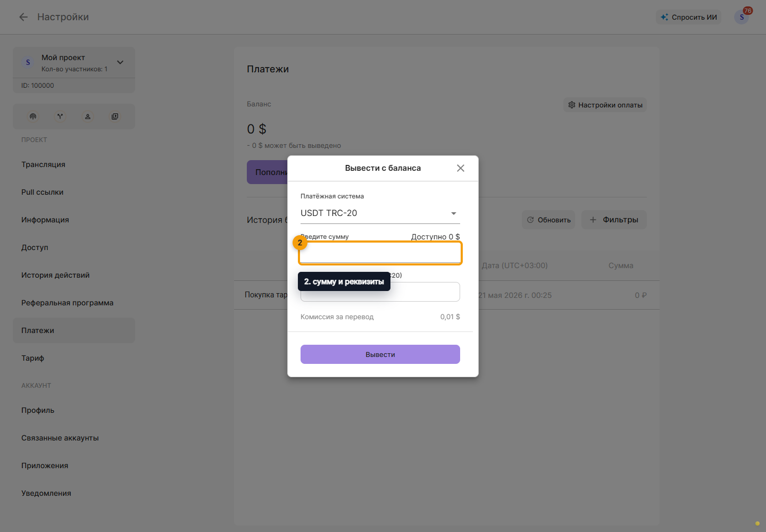
Task: Click the Обновить refresh button
Action: [x=548, y=220]
